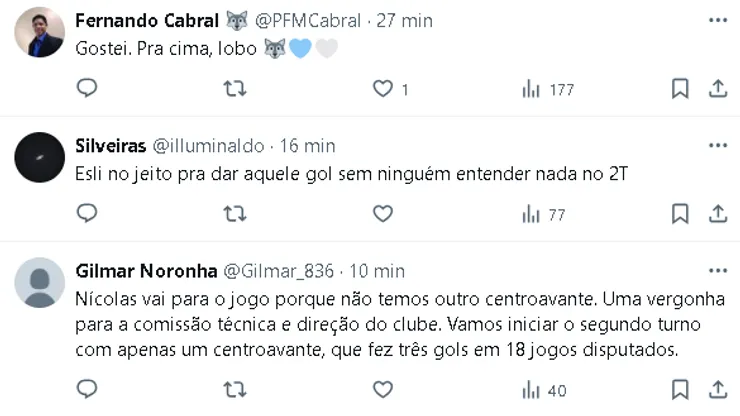Share Fernando Cabral's tweet

pyautogui.click(x=717, y=89)
